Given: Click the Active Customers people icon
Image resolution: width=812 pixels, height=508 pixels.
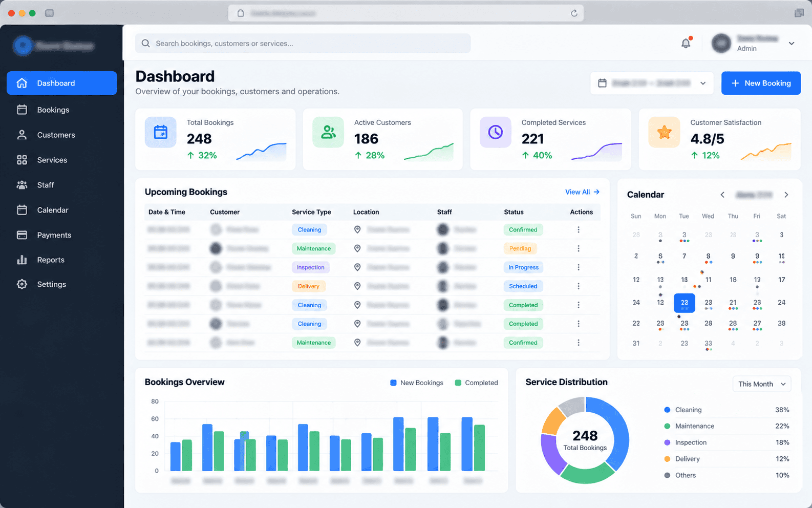Looking at the screenshot, I should [x=328, y=132].
